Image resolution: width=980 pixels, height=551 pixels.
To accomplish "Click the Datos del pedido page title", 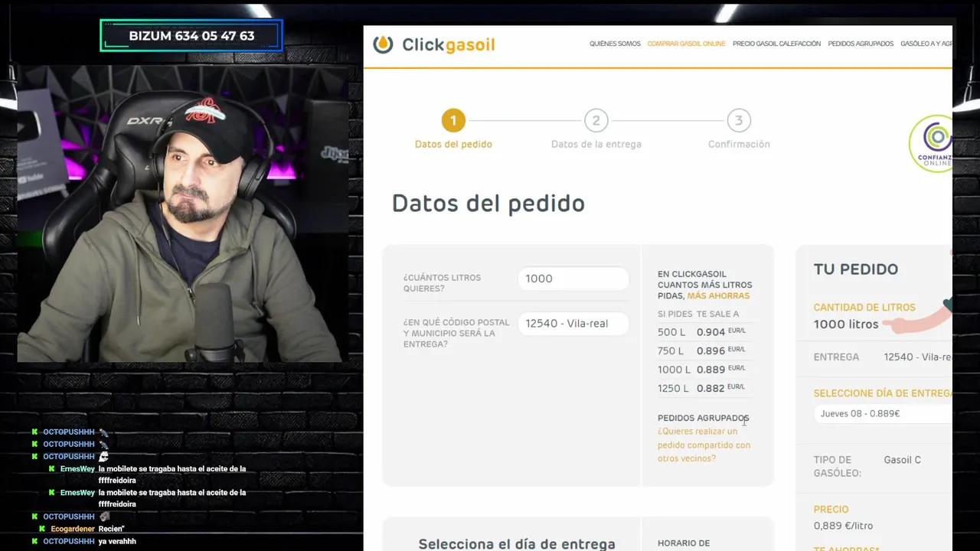I will point(488,204).
